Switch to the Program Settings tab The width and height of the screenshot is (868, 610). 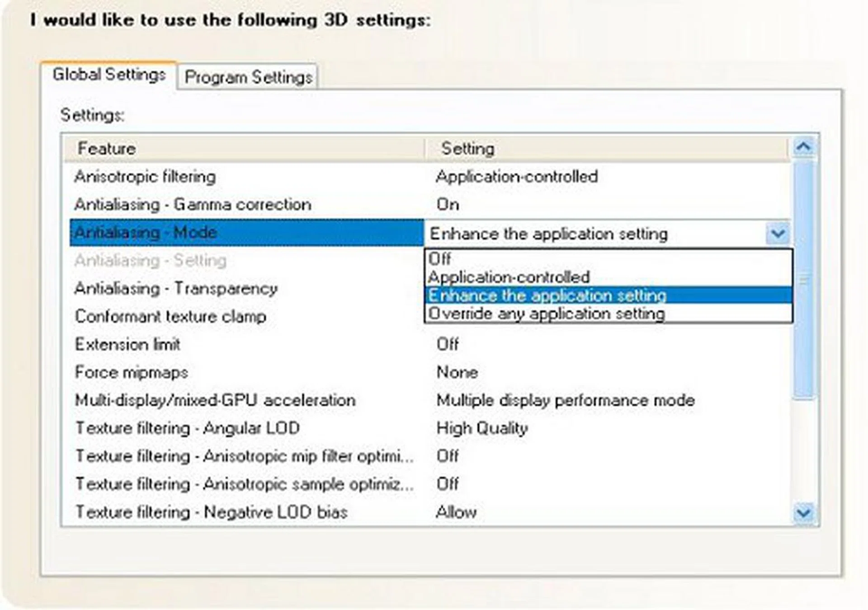coord(248,77)
